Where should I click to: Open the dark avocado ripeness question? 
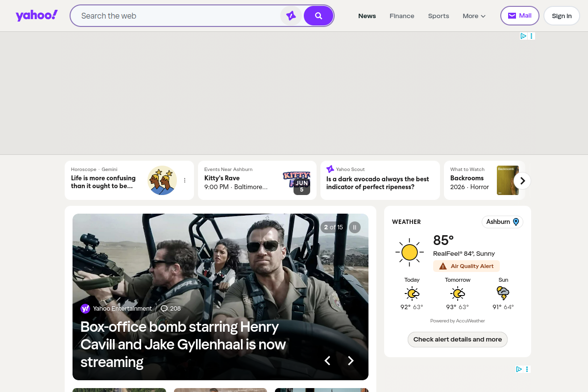click(x=377, y=183)
